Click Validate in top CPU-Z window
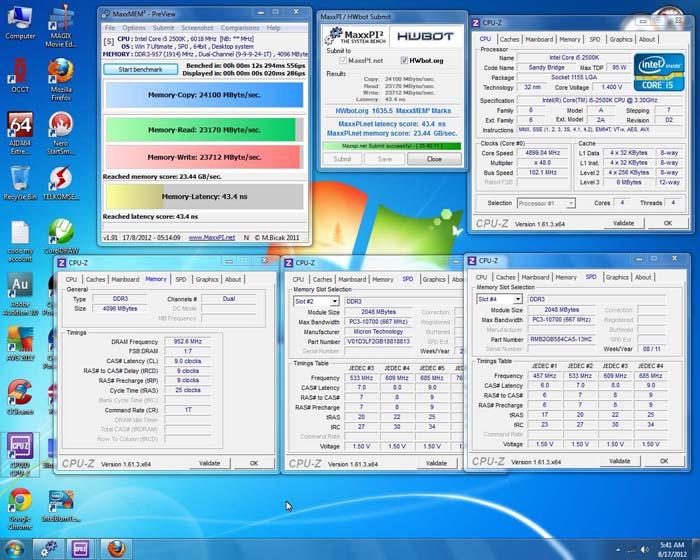Image resolution: width=700 pixels, height=560 pixels. [623, 223]
